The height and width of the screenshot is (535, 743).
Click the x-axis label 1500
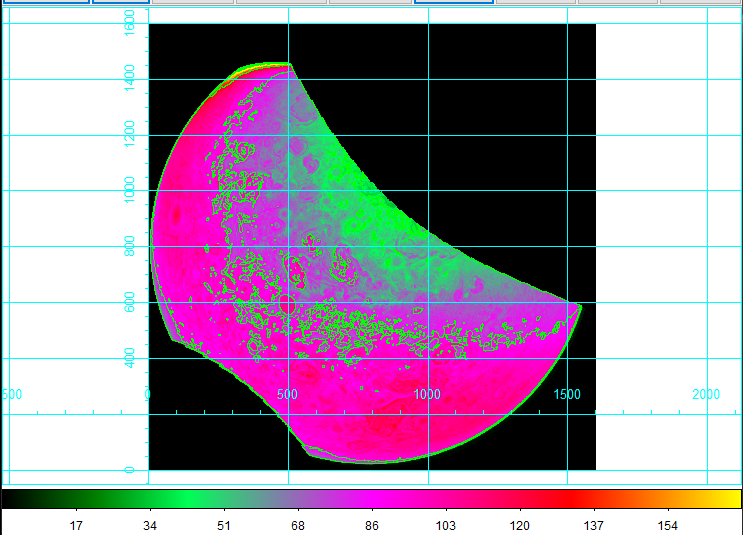click(567, 394)
